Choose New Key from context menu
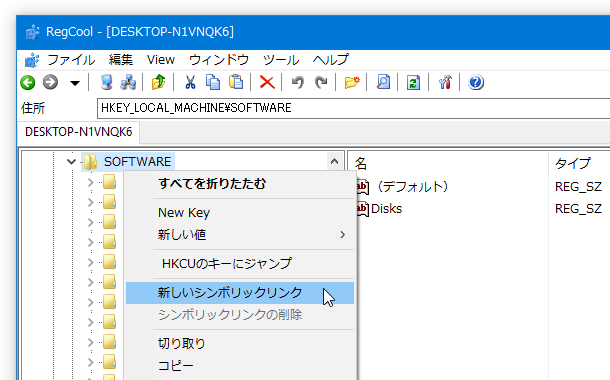 click(x=240, y=213)
